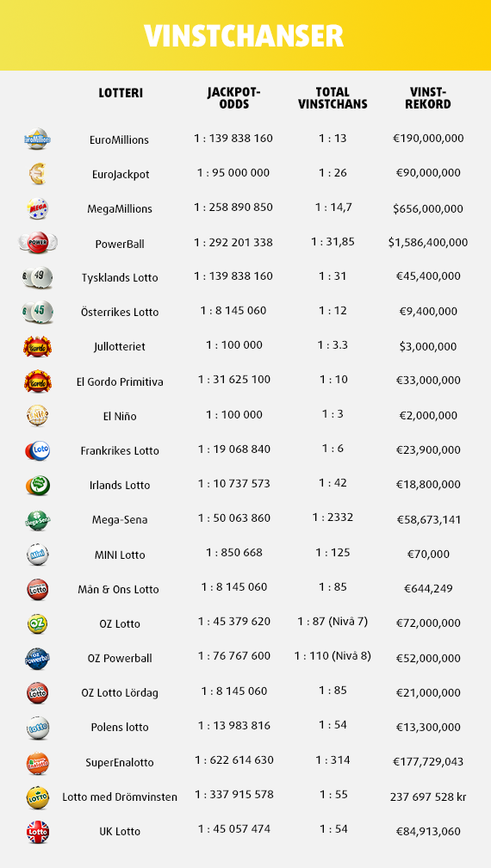Click the red PowerBall icon

coord(38,243)
